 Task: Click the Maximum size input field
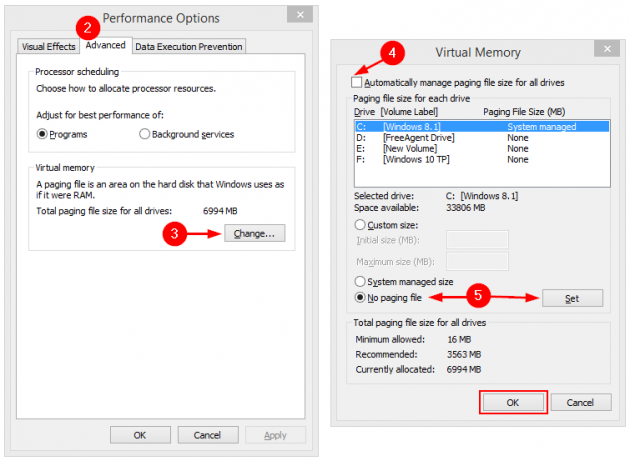(x=476, y=261)
